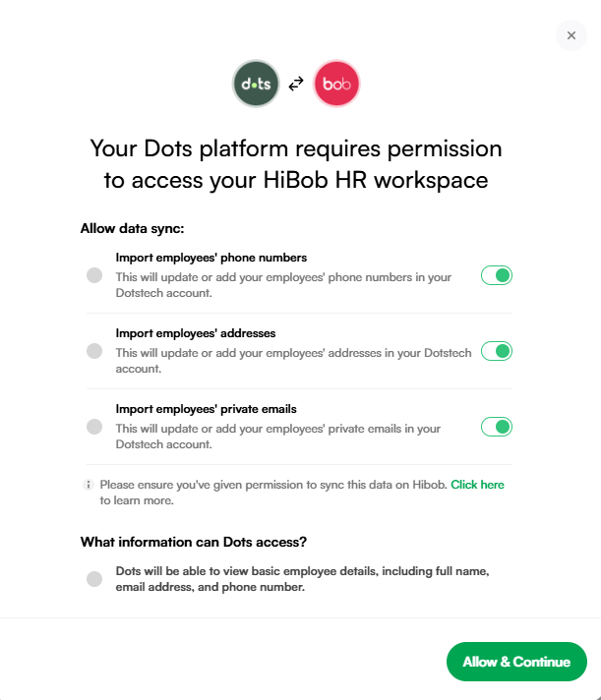Click the gray bullet beside phone numbers option
This screenshot has width=601, height=700.
pyautogui.click(x=94, y=275)
